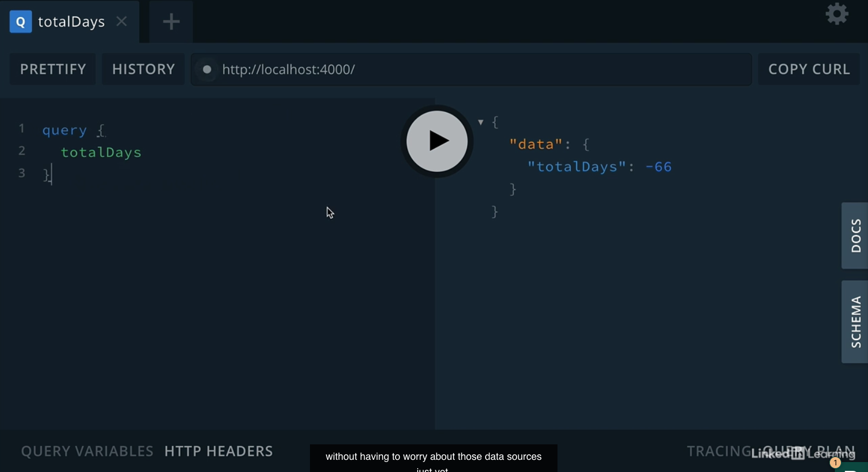The image size is (868, 472).
Task: Open the TRACING panel
Action: click(718, 452)
